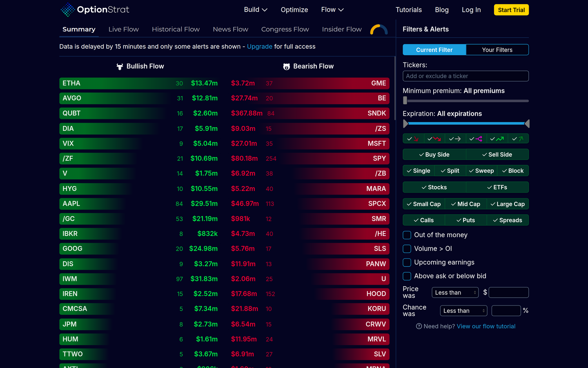Select the Your Filters tab

[497, 50]
